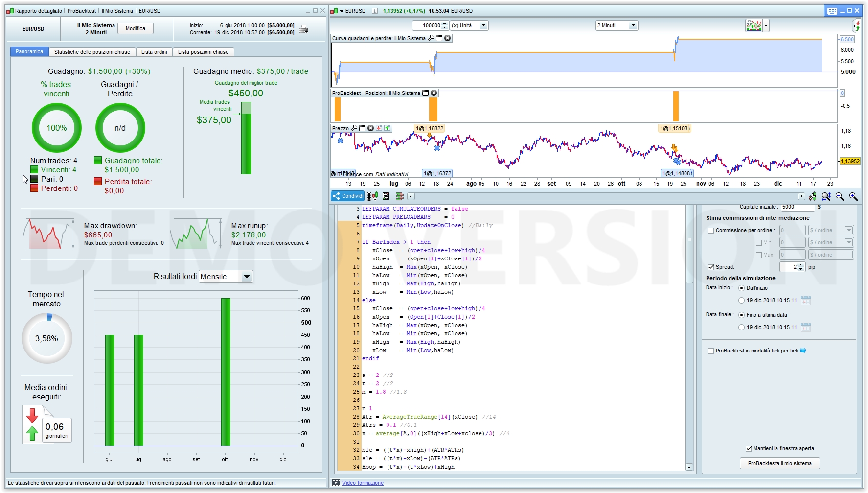Open settings wrench of Prezzo chart
The height and width of the screenshot is (493, 868).
tap(354, 128)
